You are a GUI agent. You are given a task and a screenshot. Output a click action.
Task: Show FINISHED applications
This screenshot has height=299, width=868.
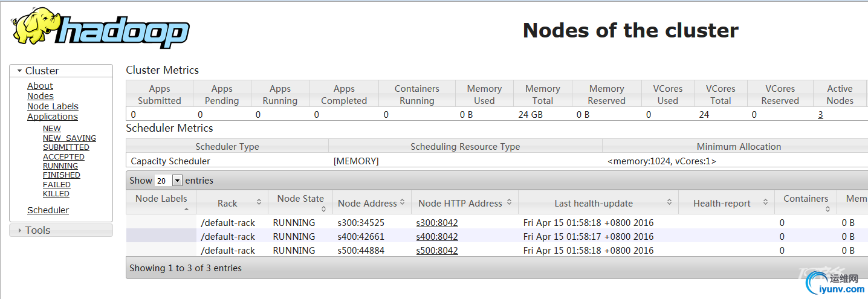point(62,175)
